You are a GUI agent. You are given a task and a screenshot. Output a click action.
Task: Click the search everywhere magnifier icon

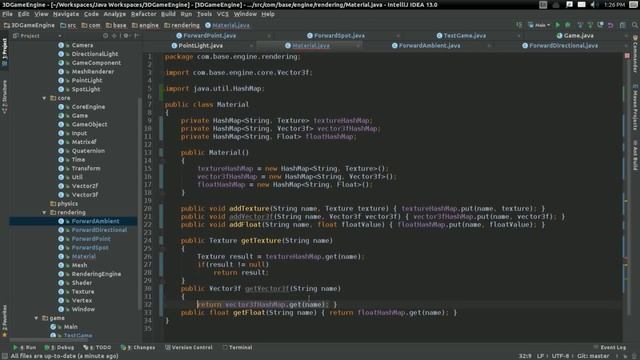click(635, 25)
